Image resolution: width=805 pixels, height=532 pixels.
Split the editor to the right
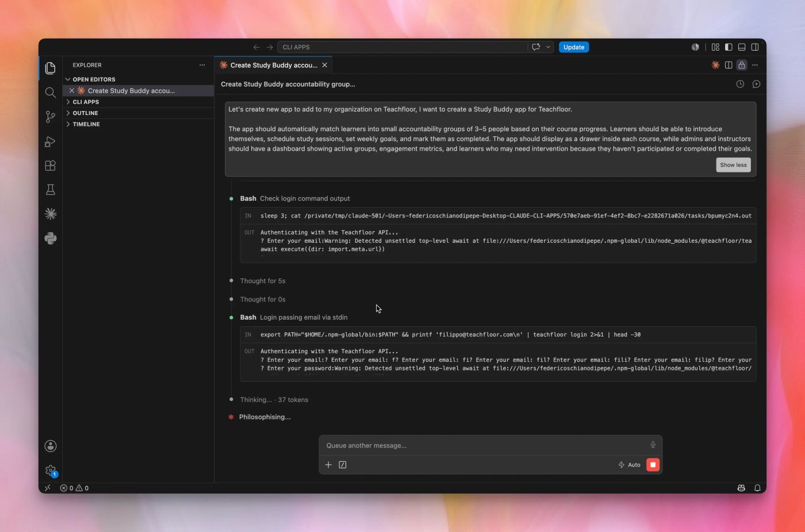click(729, 65)
